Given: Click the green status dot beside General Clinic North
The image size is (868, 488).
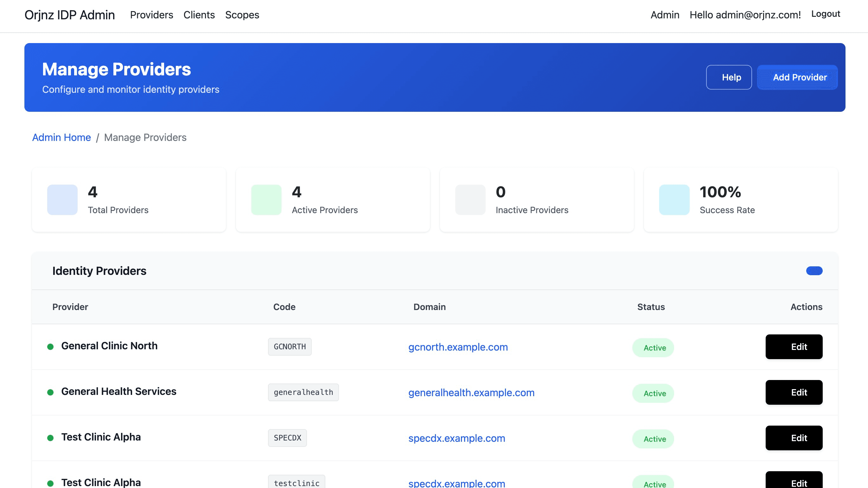Looking at the screenshot, I should pyautogui.click(x=51, y=346).
